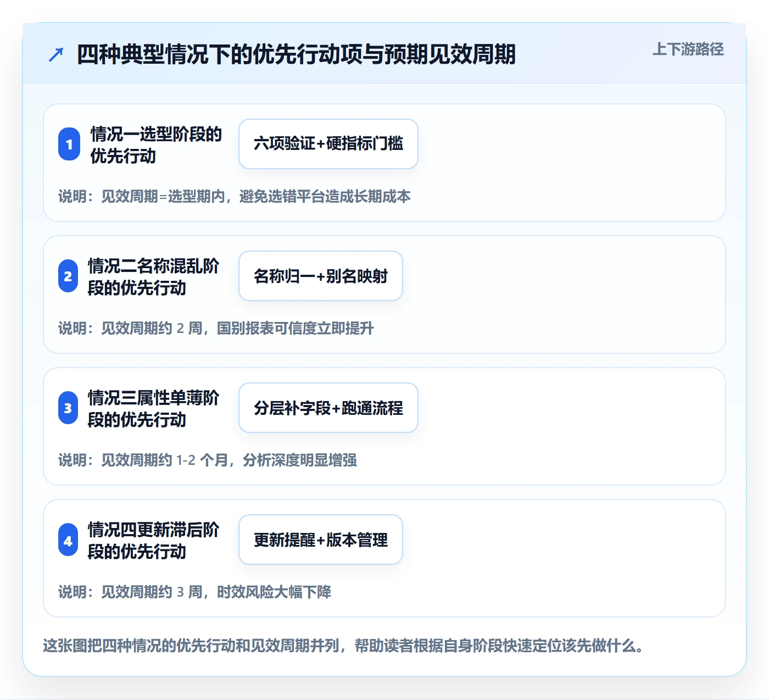Click the number 1 badge
Image resolution: width=769 pixels, height=700 pixels.
click(69, 144)
